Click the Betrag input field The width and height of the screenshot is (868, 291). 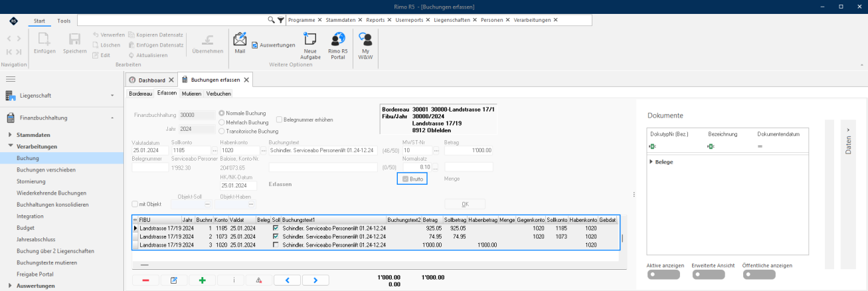[469, 151]
